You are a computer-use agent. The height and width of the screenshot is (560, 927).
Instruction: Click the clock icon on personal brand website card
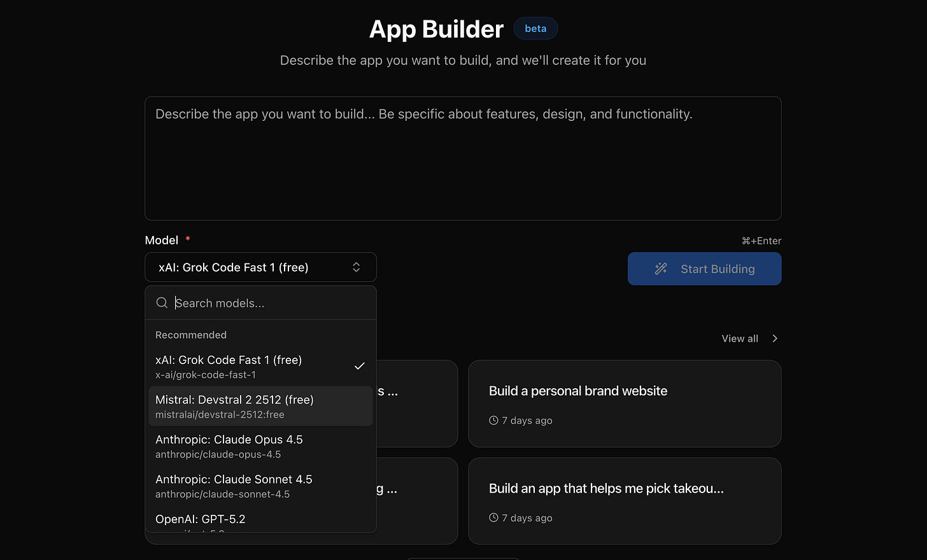coord(493,420)
